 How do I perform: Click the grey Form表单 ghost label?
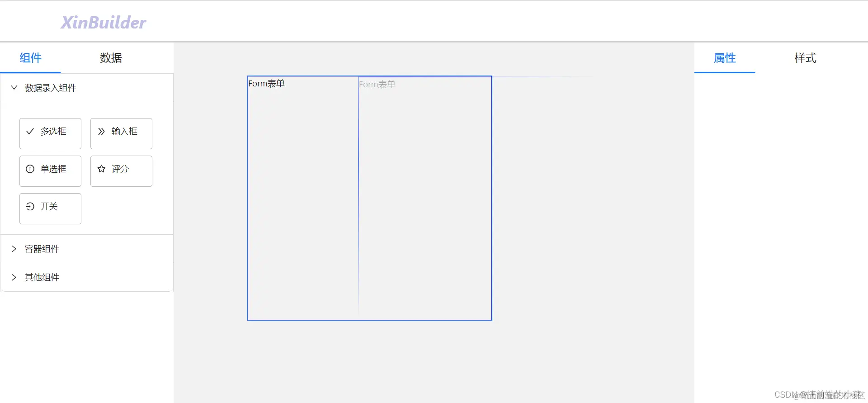click(x=377, y=84)
